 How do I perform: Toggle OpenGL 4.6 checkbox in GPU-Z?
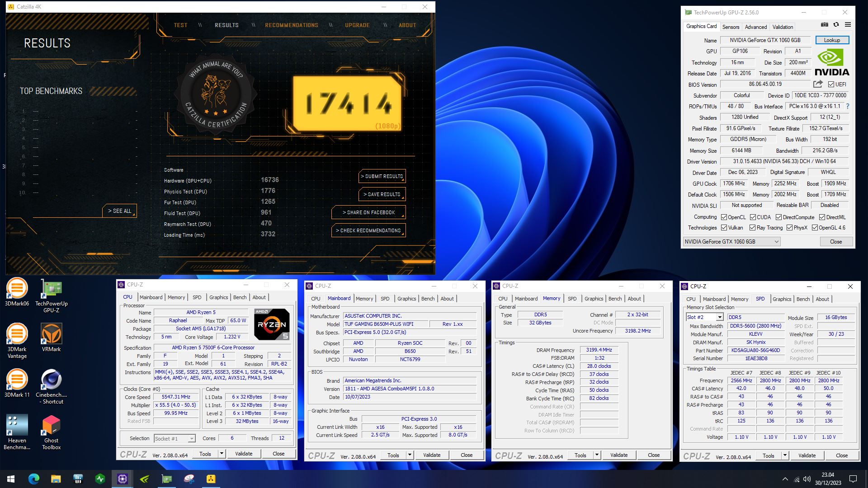(815, 228)
